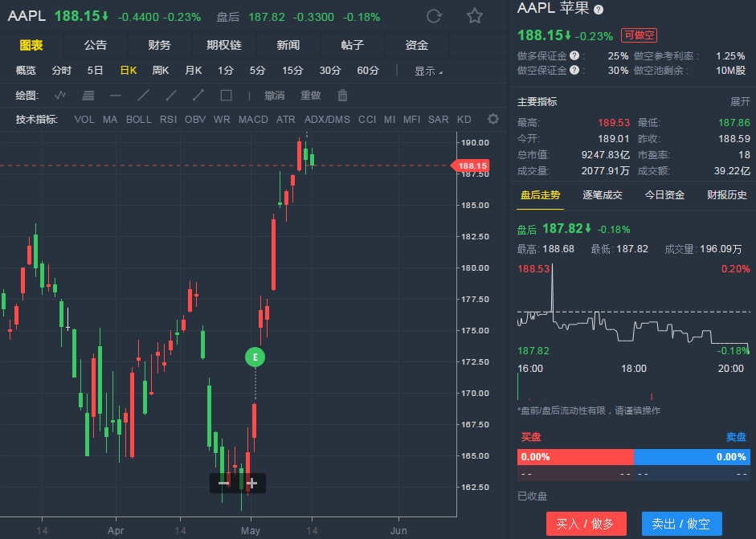Open the 财务 tab
Image resolution: width=756 pixels, height=539 pixels.
160,45
